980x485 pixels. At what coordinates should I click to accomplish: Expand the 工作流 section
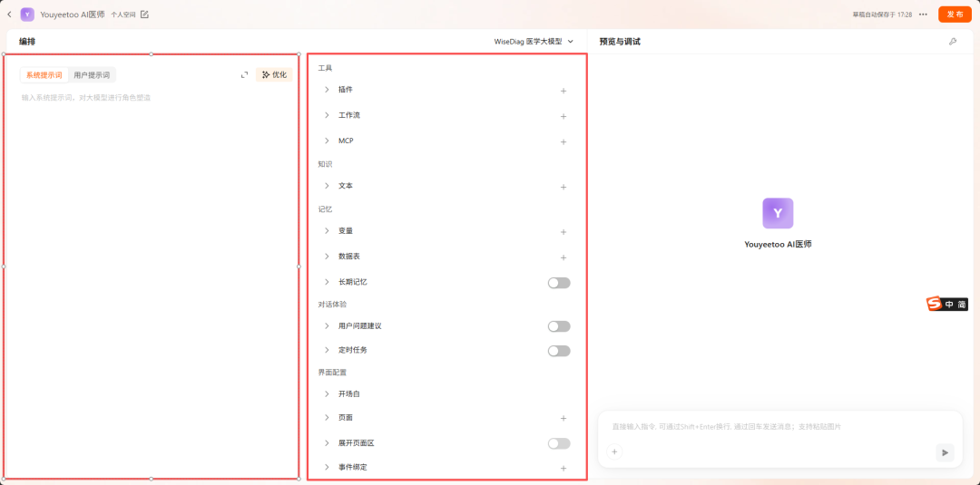pyautogui.click(x=327, y=115)
